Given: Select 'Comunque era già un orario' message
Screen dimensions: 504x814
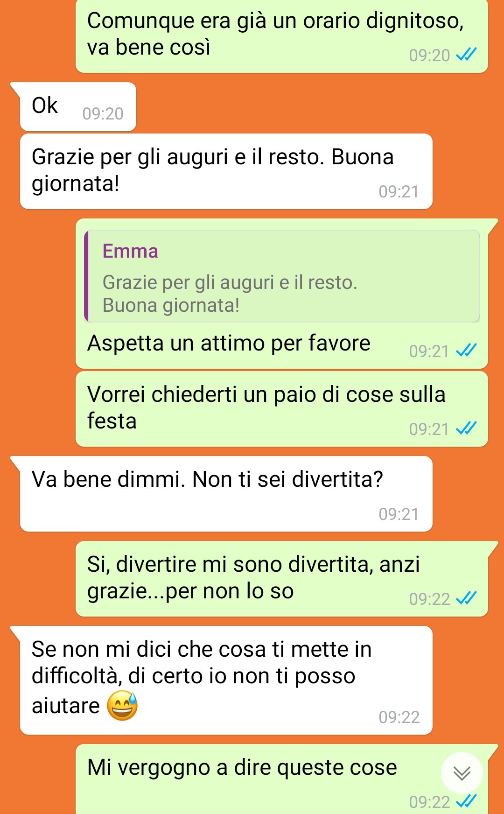Looking at the screenshot, I should pos(282,35).
